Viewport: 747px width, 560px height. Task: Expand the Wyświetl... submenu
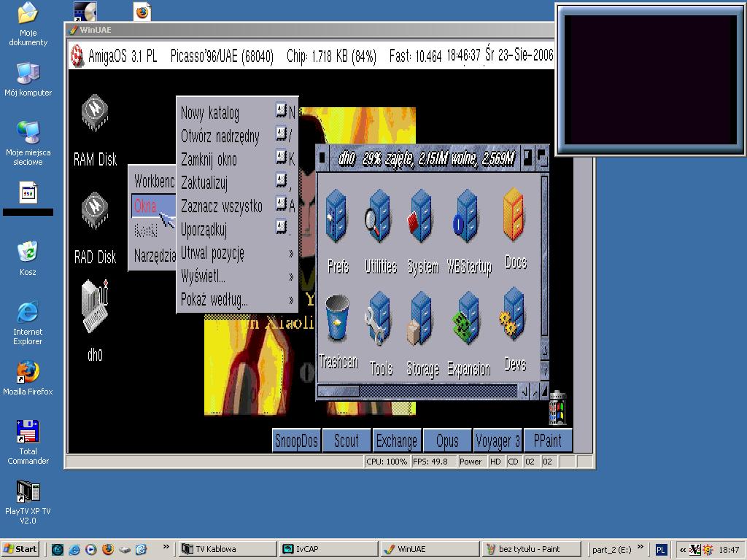click(237, 276)
